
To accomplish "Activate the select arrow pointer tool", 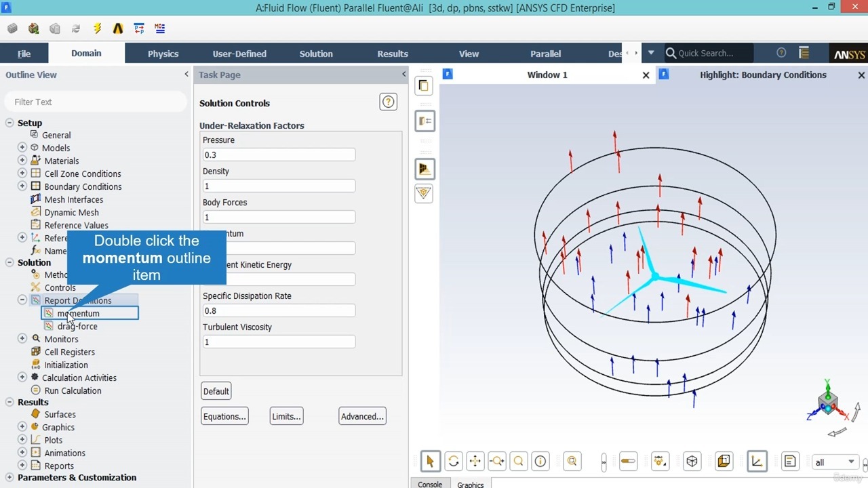I will tap(430, 462).
